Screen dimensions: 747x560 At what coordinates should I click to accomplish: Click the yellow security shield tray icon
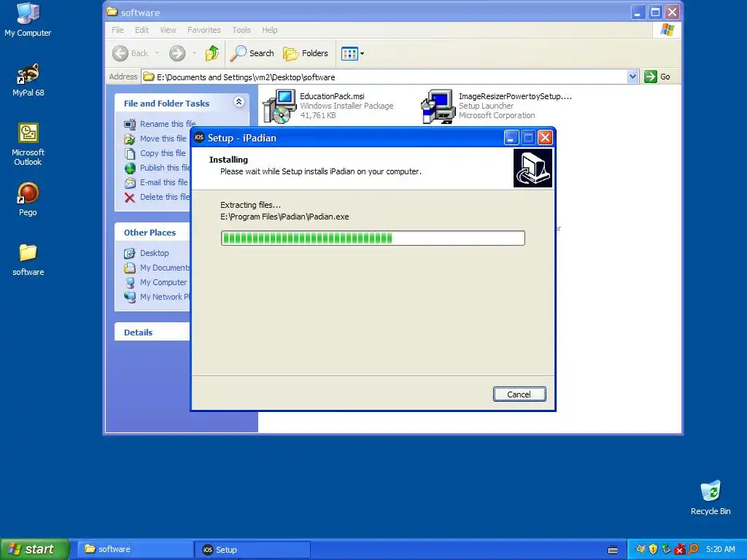(653, 549)
